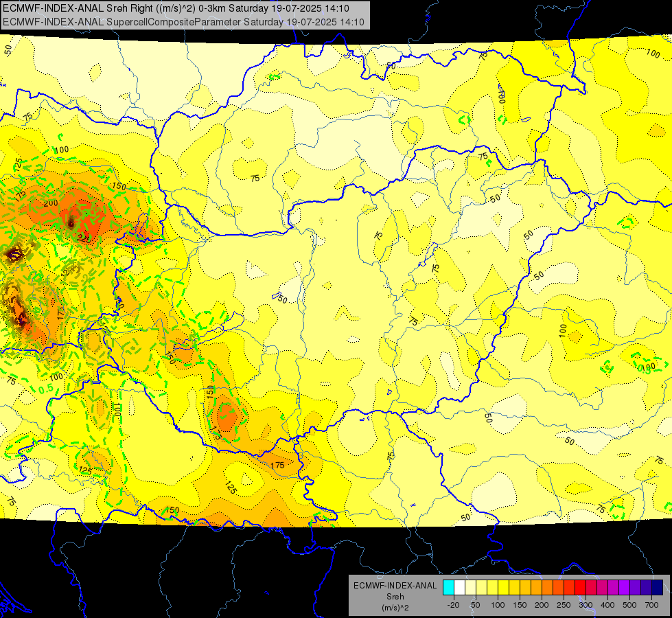
Task: Click the 'ECMWF-INDEX-ANAL' title in the legend box
Action: [395, 586]
